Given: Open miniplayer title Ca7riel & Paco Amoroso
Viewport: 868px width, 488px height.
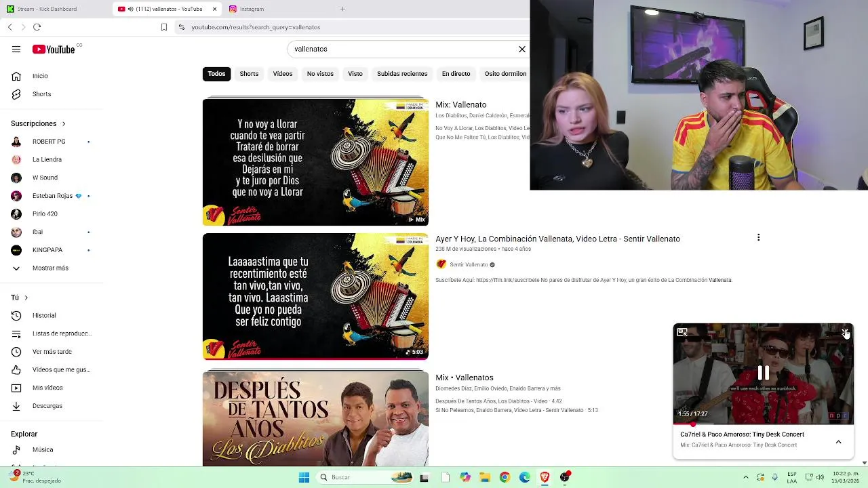Looking at the screenshot, I should coord(742,434).
